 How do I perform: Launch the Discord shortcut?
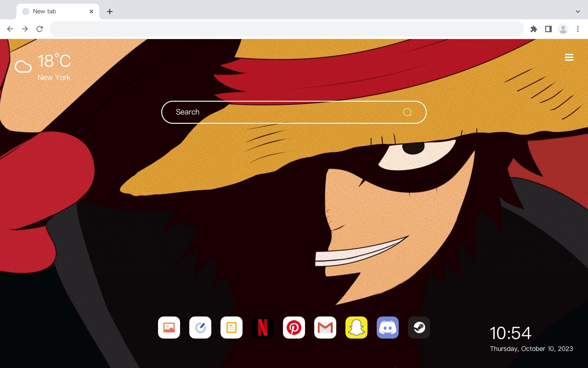click(388, 328)
